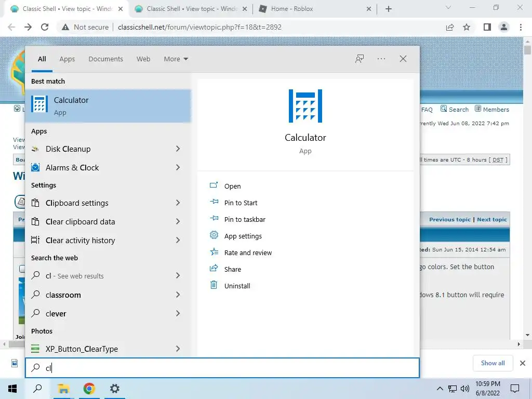The width and height of the screenshot is (532, 399).
Task: Open Calculator from best match result
Action: [x=108, y=106]
